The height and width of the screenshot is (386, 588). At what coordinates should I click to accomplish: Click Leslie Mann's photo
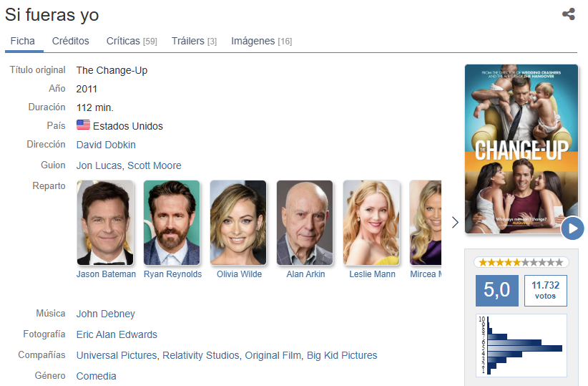[371, 223]
